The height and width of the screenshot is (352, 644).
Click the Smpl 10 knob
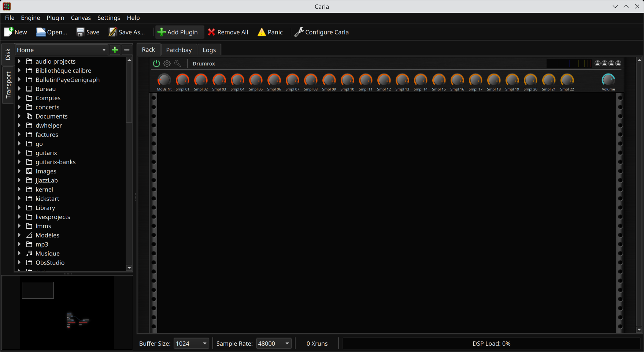[x=347, y=80]
